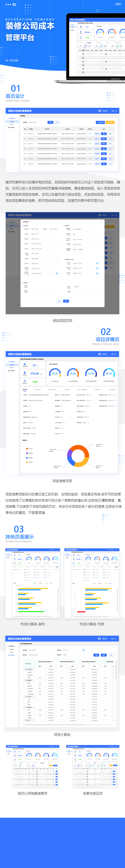This screenshot has width=125, height=868.
Task: Click the blue 查询 search button on the home page
Action: coord(50,122)
